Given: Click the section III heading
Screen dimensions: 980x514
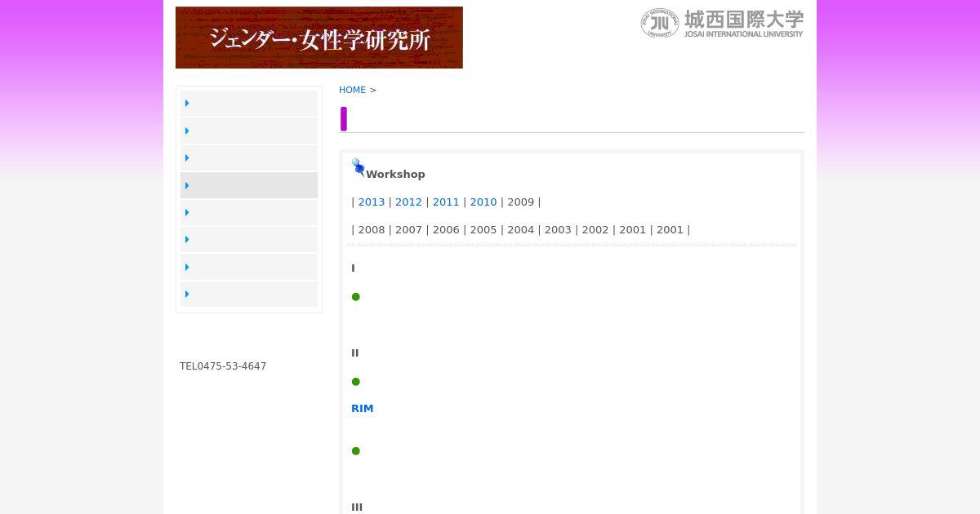Looking at the screenshot, I should click(357, 507).
